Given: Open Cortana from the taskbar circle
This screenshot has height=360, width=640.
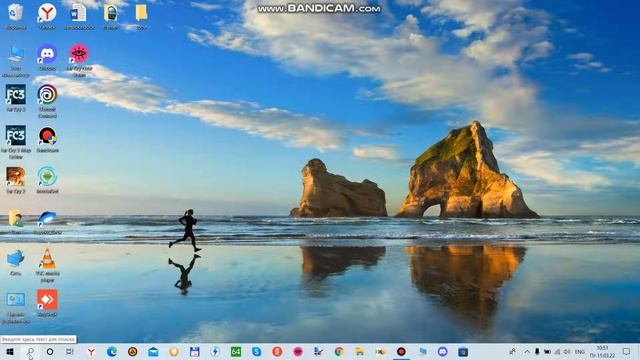Looking at the screenshot, I should [50, 352].
